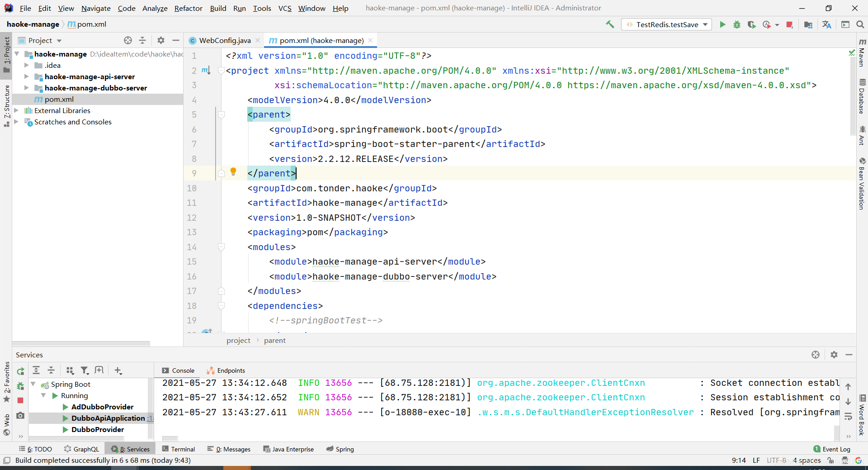Click the Build Project hammer icon

tap(610, 24)
